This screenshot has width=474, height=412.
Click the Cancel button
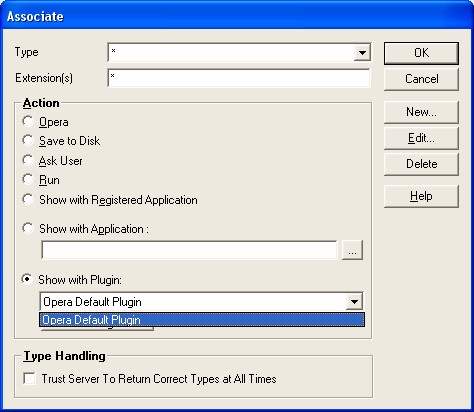421,79
